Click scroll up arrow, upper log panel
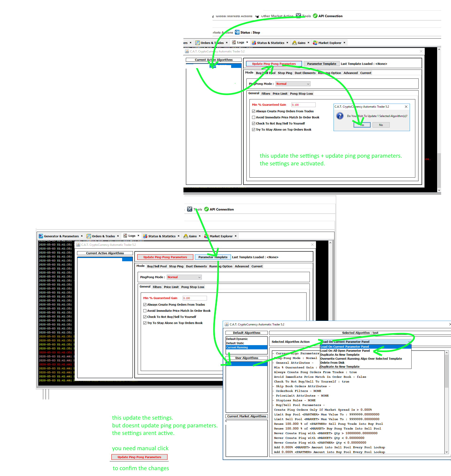The width and height of the screenshot is (451, 476). click(439, 50)
